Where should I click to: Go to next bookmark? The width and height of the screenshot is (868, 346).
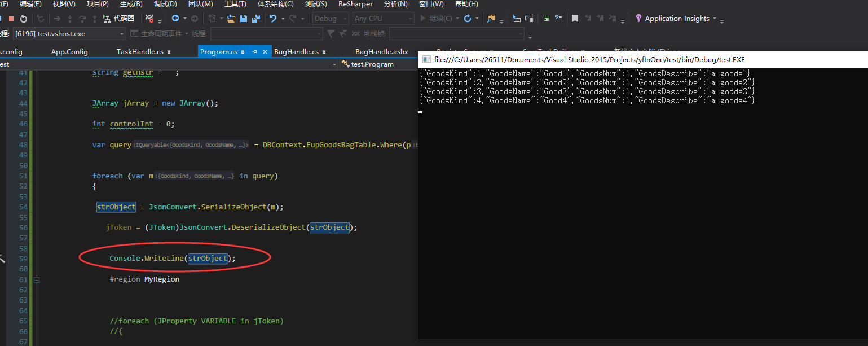[600, 18]
